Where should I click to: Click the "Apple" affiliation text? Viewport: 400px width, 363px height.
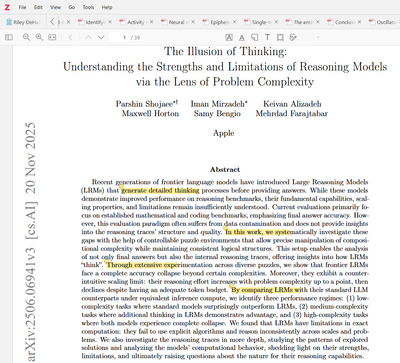pos(224,133)
